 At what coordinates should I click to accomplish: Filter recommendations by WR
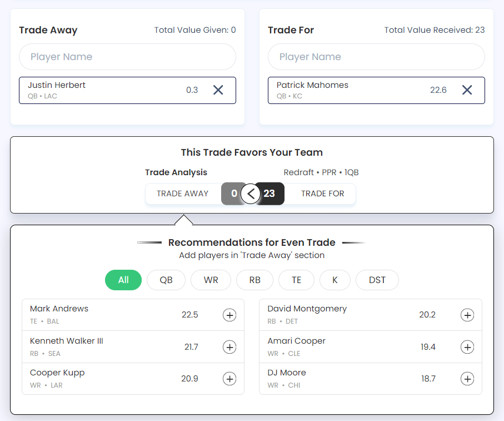(211, 280)
